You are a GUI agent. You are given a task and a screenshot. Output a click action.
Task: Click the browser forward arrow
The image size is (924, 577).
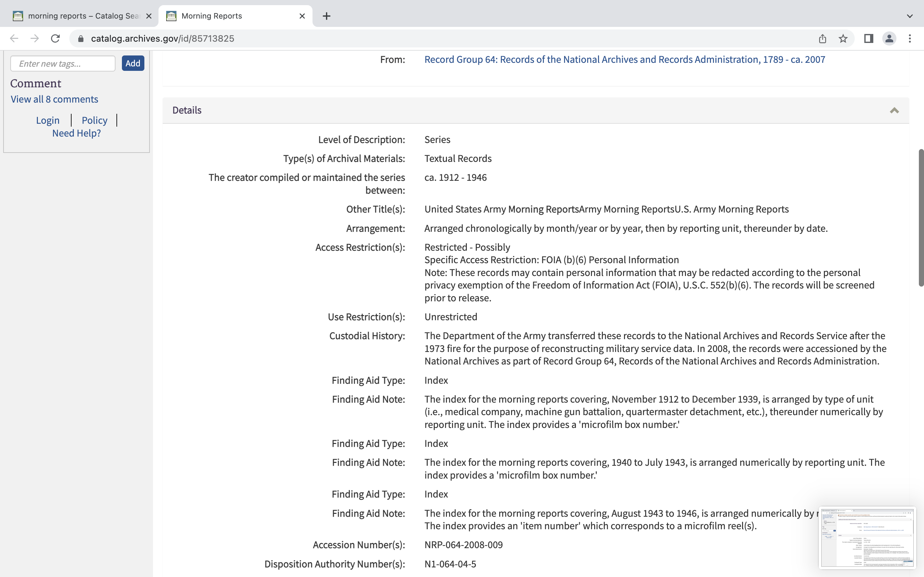click(35, 38)
